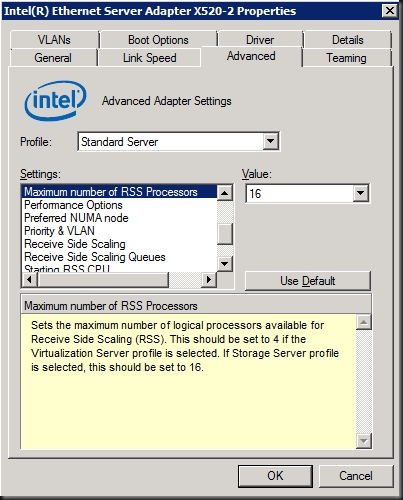Click settings list scroll left arrow
This screenshot has width=403, height=500.
pos(29,279)
